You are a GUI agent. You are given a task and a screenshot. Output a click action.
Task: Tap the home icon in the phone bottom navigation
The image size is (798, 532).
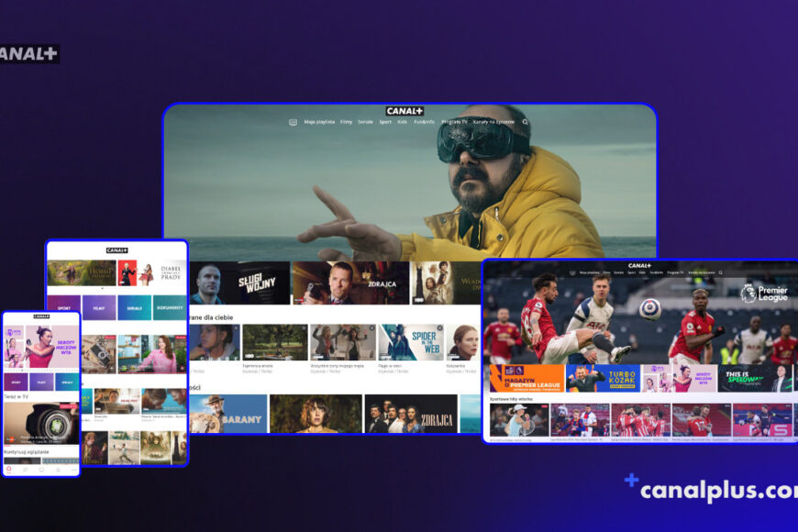coord(9,469)
